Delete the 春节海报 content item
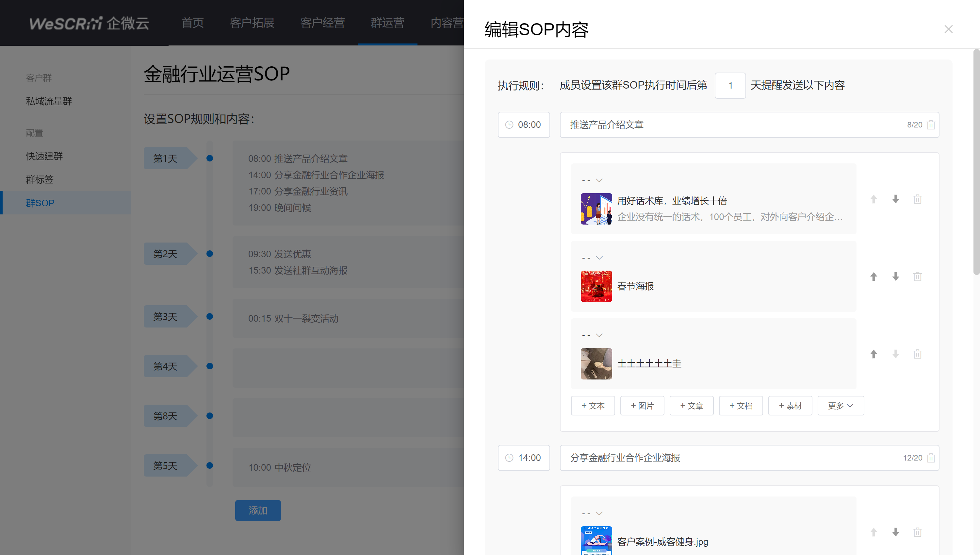 917,277
